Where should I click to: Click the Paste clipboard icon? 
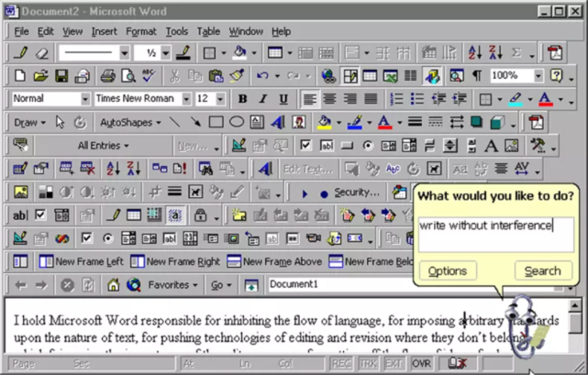(216, 76)
